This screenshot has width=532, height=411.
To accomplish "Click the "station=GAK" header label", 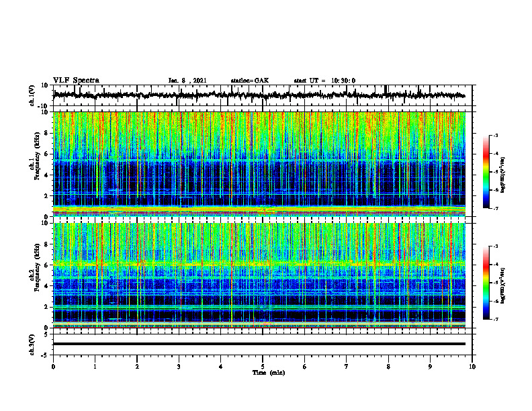I will tap(250, 81).
